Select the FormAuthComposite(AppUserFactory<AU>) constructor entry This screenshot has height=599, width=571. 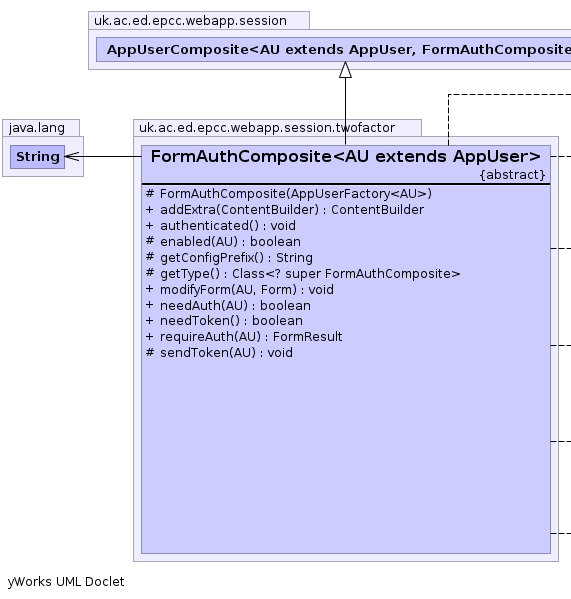(x=289, y=194)
